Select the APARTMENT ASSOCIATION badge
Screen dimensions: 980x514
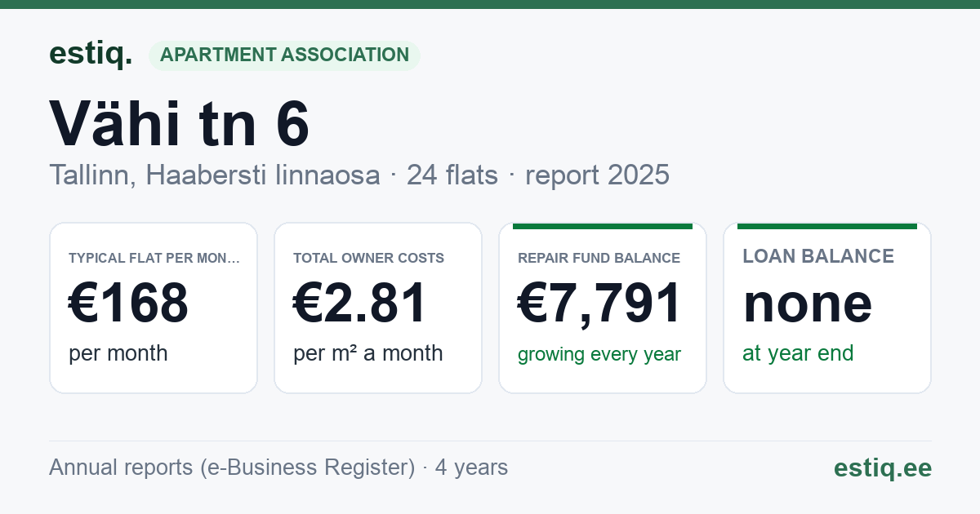284,55
